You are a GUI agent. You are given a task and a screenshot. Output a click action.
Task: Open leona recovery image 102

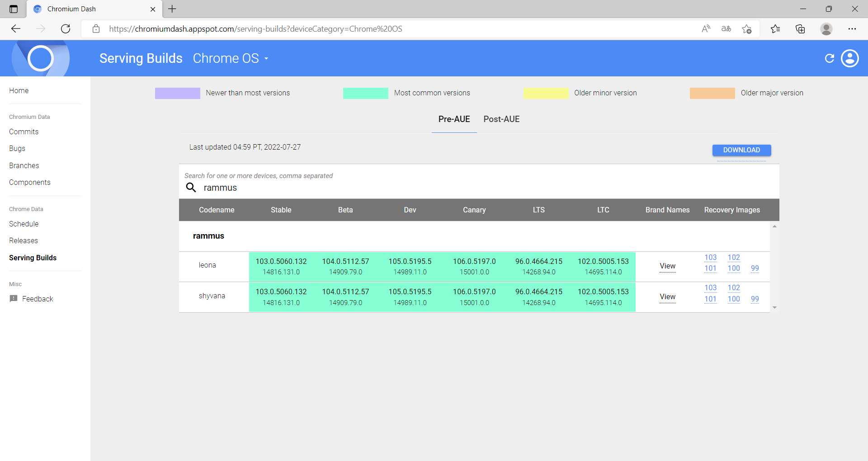click(x=734, y=257)
